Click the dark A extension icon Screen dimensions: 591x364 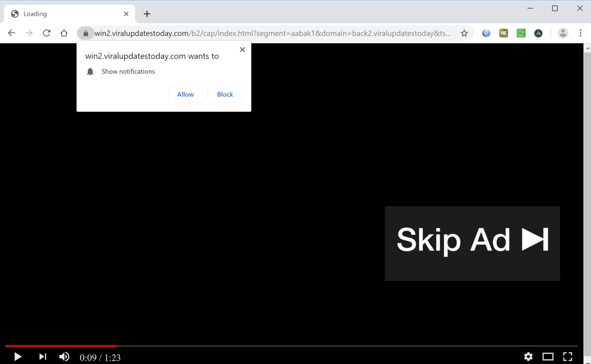point(538,33)
